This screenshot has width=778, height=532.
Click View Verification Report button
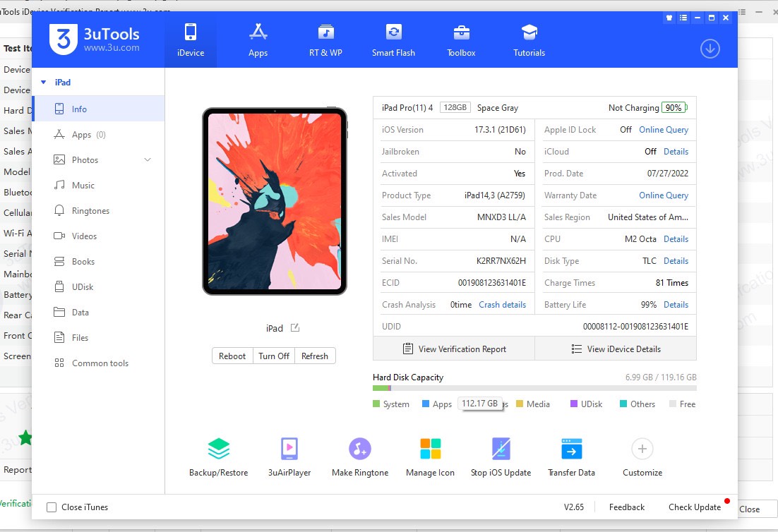454,349
